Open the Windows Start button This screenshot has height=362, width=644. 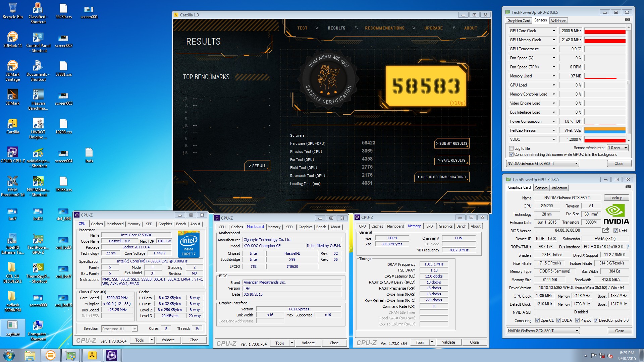coord(9,355)
